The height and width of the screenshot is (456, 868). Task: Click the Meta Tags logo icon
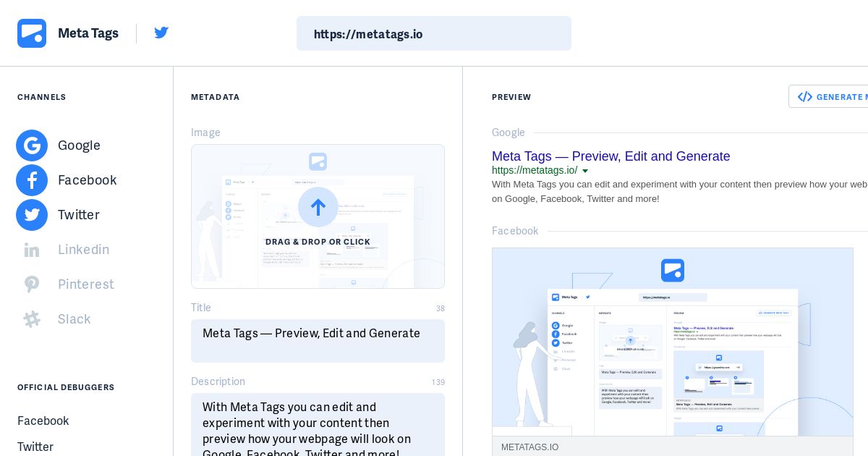32,33
